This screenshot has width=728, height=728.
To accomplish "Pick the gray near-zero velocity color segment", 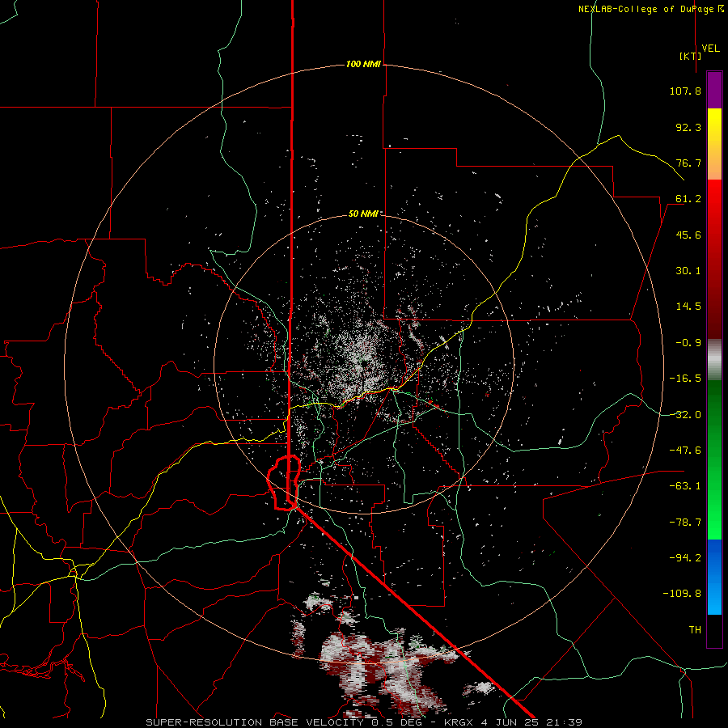I will [714, 360].
